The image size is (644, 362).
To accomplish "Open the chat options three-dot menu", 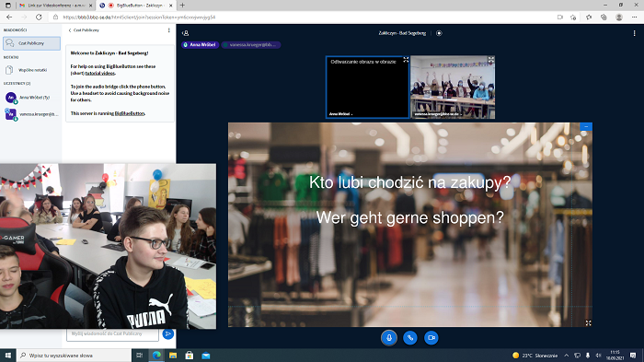I will point(168,30).
